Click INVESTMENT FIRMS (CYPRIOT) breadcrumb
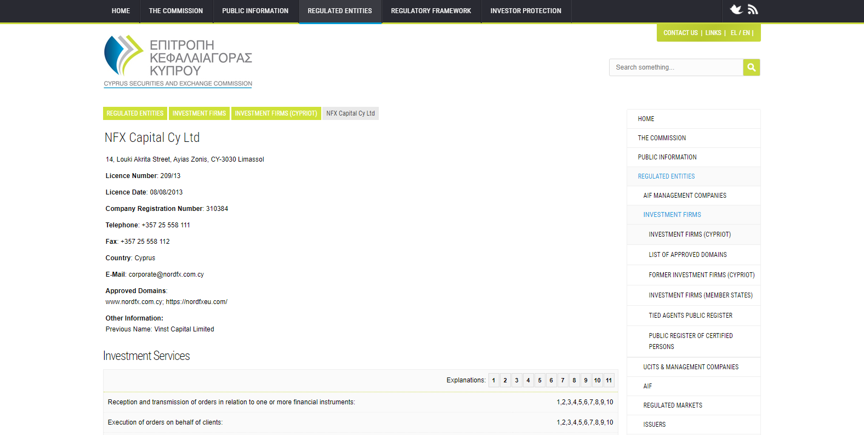 coord(276,113)
